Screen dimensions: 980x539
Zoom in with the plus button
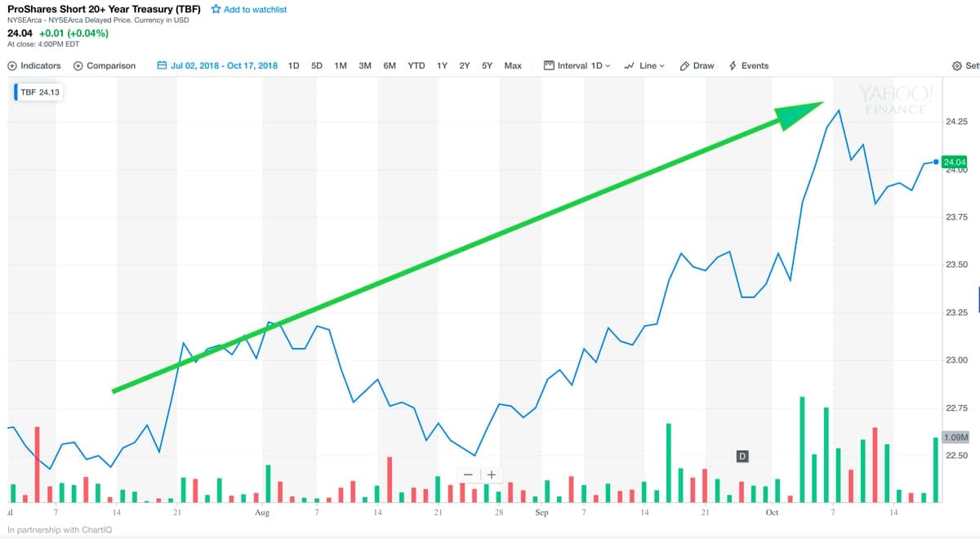coord(491,474)
